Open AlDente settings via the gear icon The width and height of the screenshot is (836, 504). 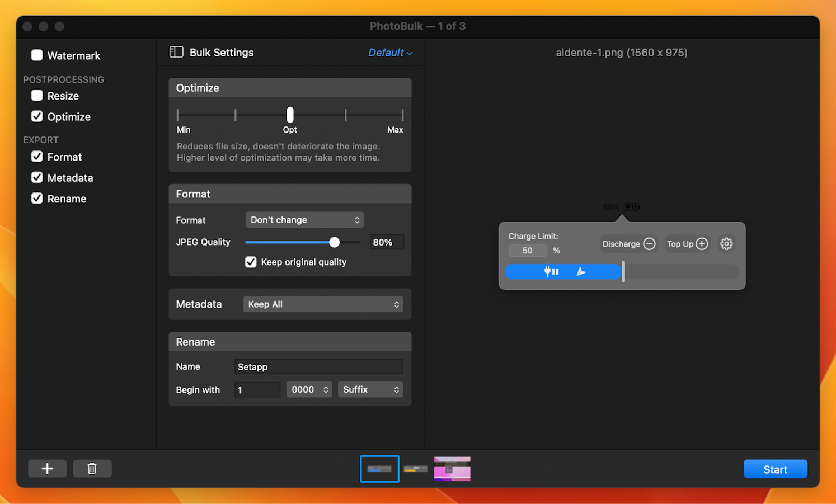click(x=726, y=243)
